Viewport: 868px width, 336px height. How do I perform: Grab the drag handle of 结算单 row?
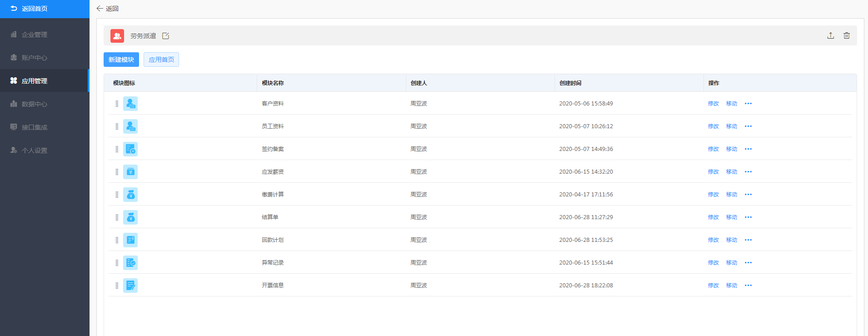coord(117,217)
